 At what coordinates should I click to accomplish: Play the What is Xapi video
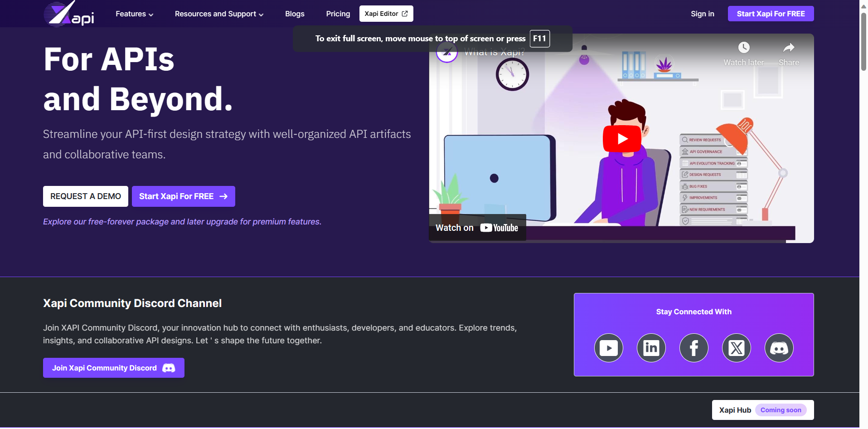[621, 139]
